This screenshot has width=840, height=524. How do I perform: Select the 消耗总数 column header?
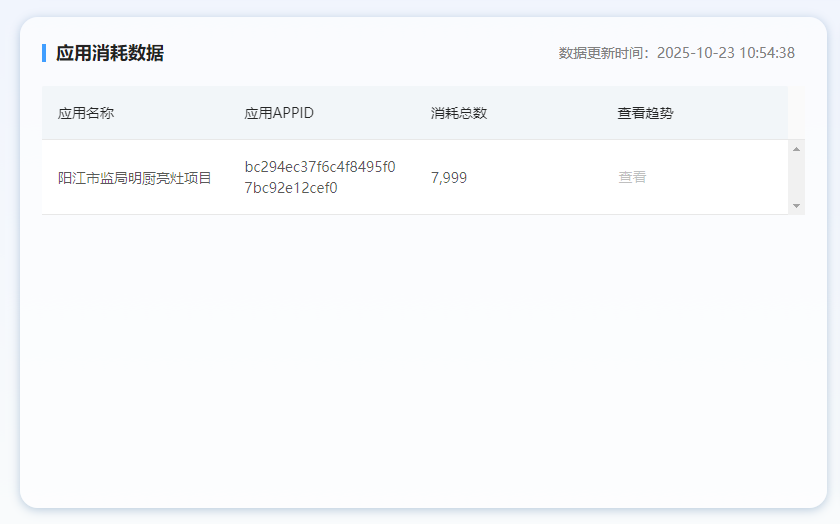tap(459, 113)
